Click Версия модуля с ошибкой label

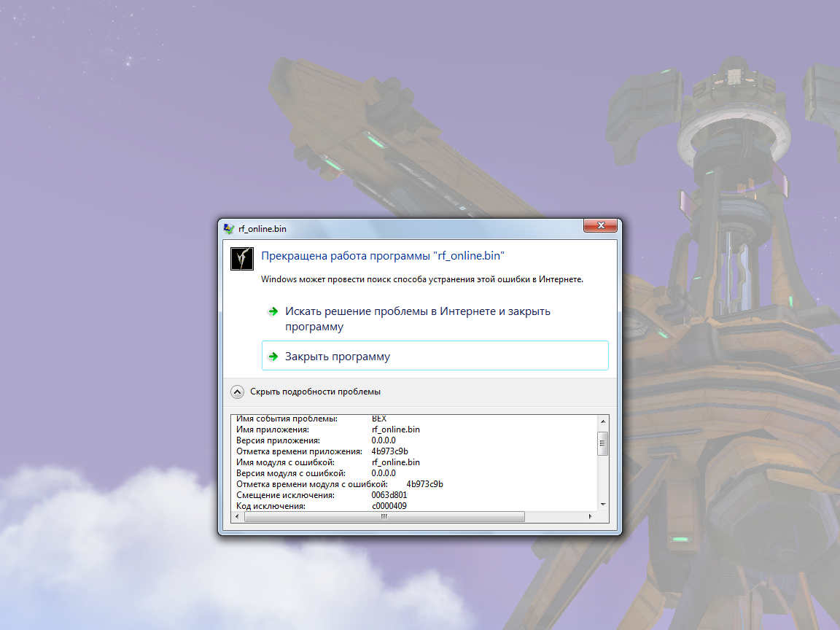coord(291,473)
